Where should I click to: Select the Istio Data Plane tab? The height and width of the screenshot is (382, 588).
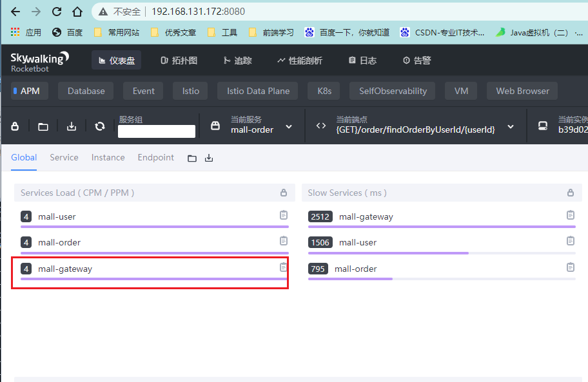tap(258, 91)
